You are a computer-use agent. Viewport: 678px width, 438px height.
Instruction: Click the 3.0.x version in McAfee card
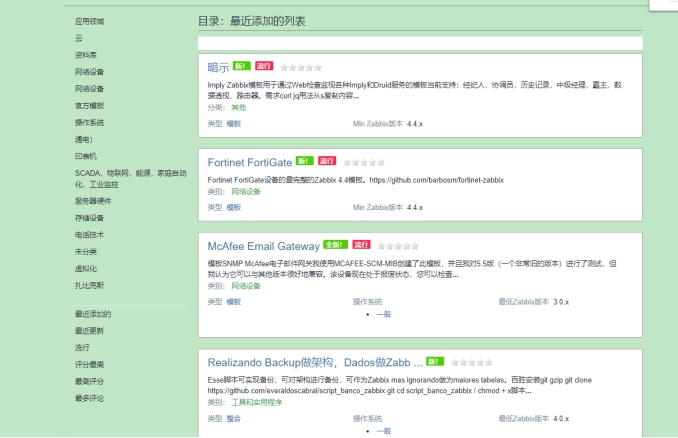561,302
